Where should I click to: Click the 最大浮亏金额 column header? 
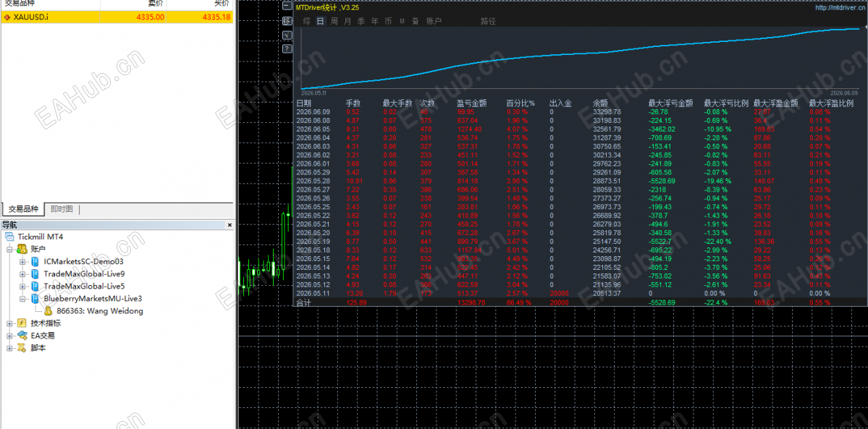pos(671,103)
